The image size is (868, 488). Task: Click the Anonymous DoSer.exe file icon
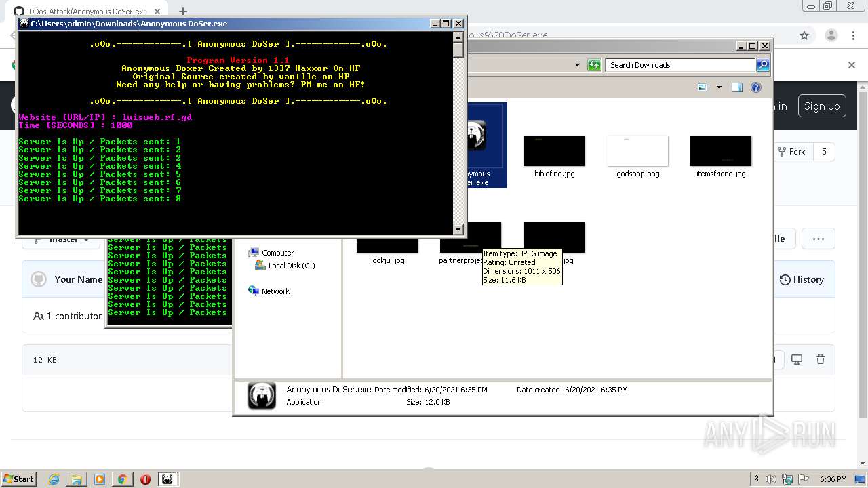(x=478, y=136)
